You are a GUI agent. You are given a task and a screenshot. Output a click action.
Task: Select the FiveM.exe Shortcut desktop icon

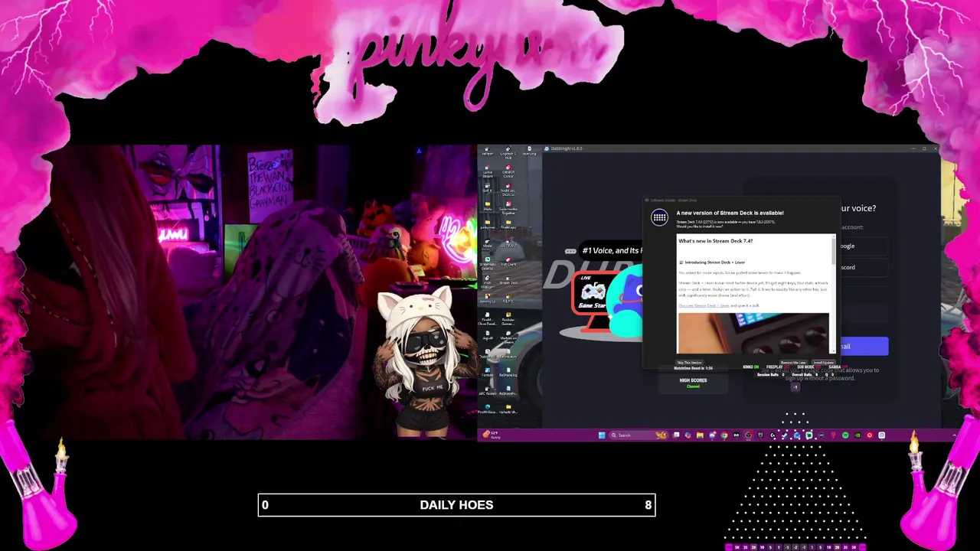pos(508,189)
